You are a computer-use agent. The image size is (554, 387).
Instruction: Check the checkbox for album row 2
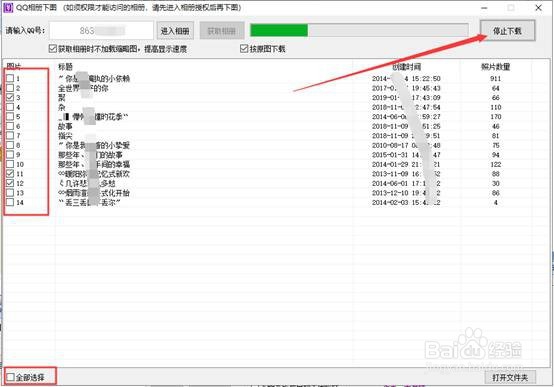(x=10, y=88)
